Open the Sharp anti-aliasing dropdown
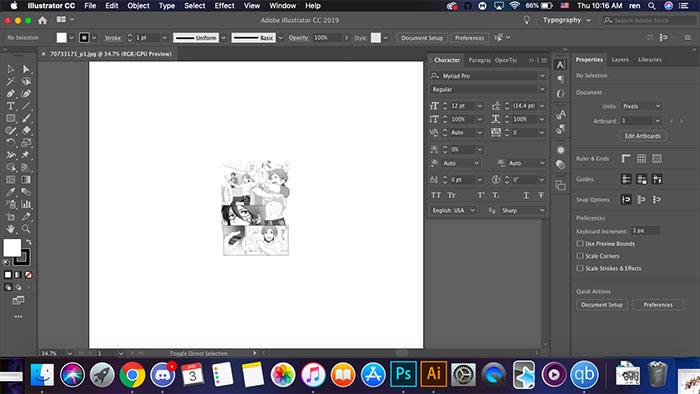 click(523, 210)
